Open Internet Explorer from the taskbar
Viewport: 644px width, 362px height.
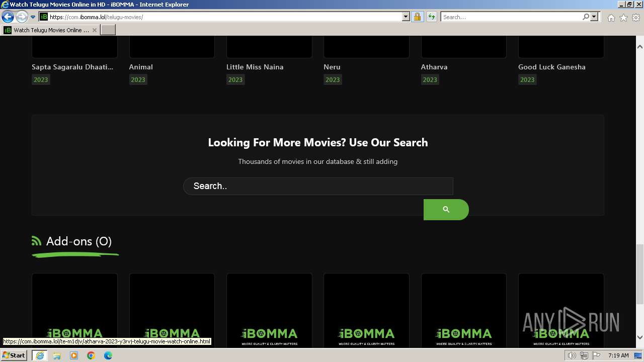click(39, 355)
